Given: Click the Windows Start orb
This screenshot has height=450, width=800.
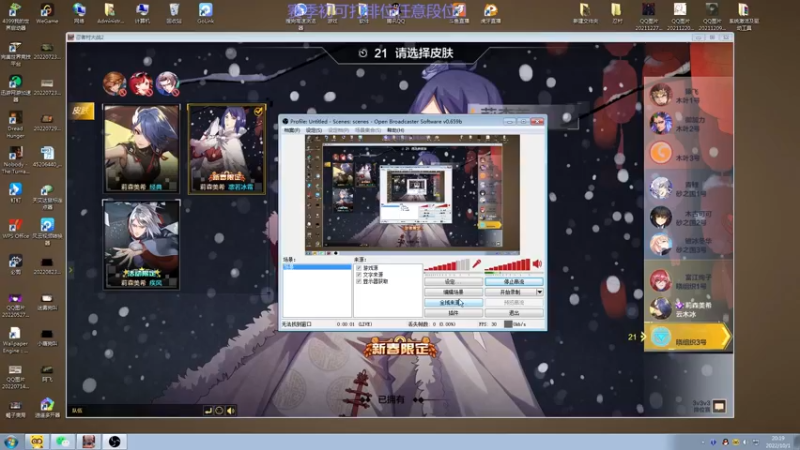Looking at the screenshot, I should point(11,441).
